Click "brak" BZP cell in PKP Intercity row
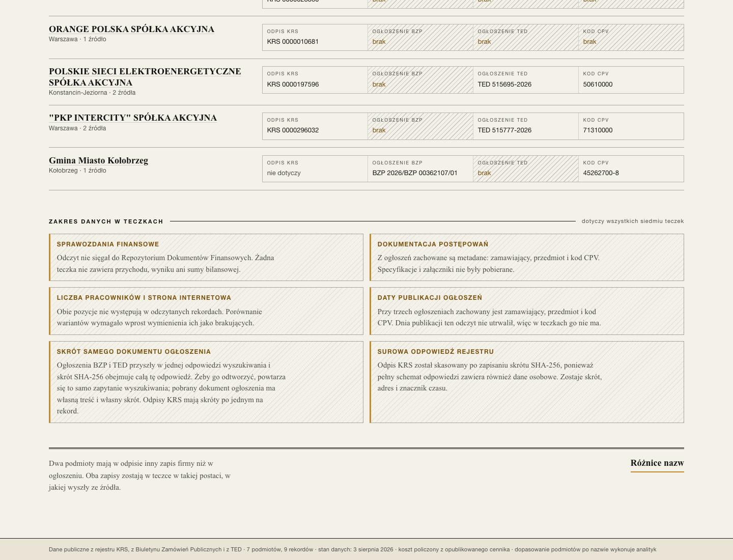 click(x=379, y=130)
